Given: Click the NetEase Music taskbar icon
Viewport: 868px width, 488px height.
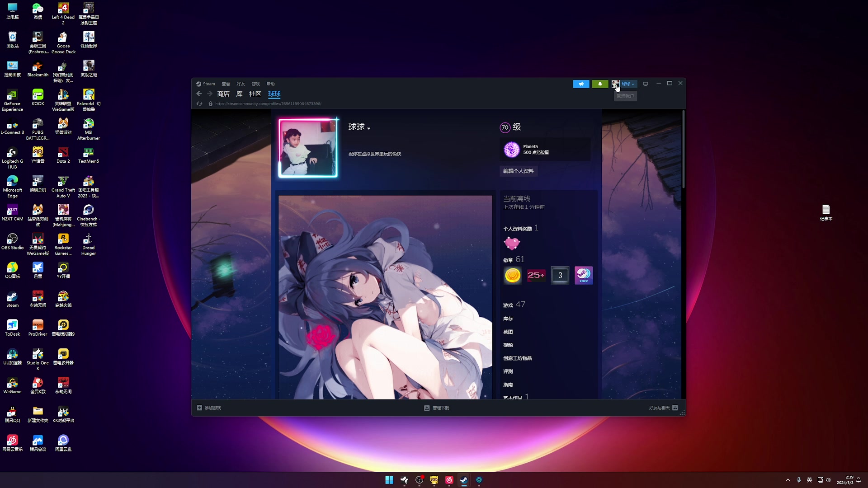Looking at the screenshot, I should [x=449, y=480].
